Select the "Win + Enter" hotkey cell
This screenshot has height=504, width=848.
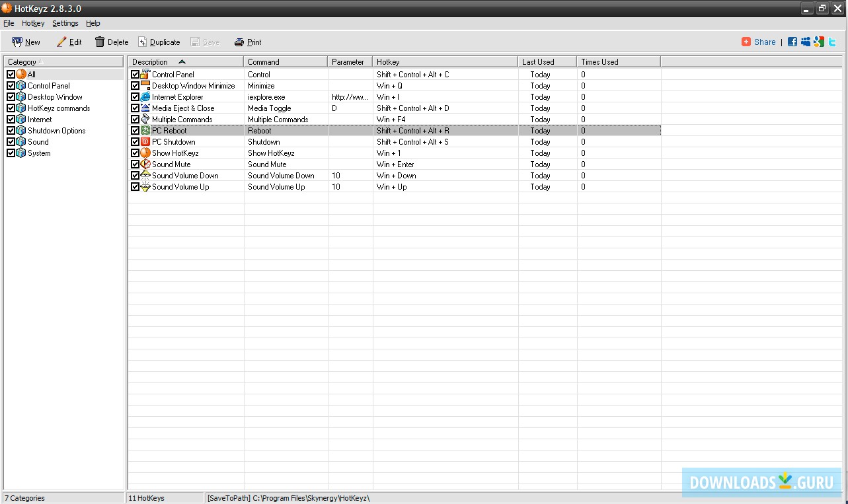pos(396,164)
